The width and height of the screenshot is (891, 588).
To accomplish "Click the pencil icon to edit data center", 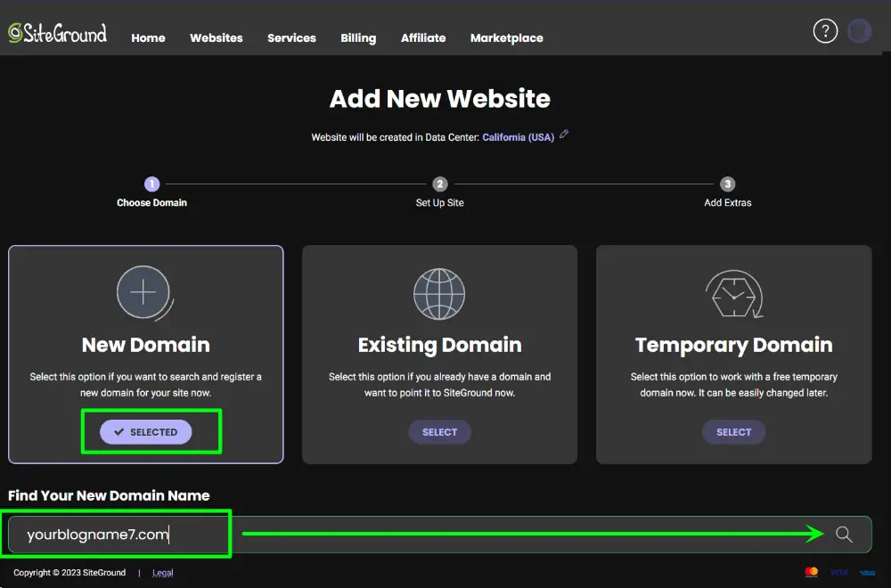I will pyautogui.click(x=564, y=135).
